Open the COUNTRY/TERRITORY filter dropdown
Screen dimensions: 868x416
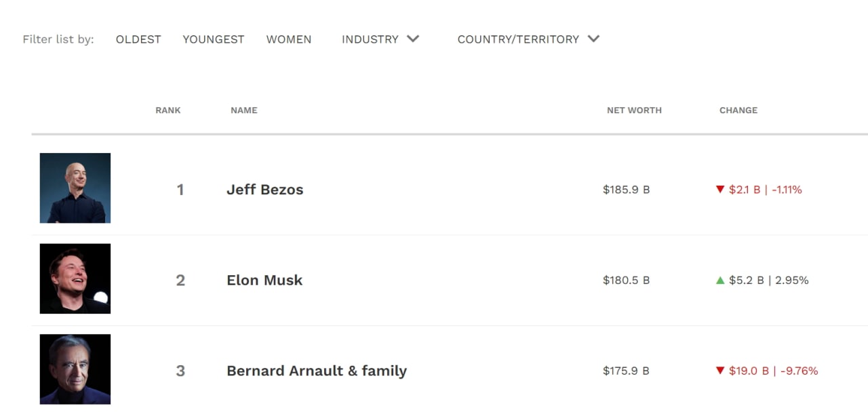(x=528, y=39)
